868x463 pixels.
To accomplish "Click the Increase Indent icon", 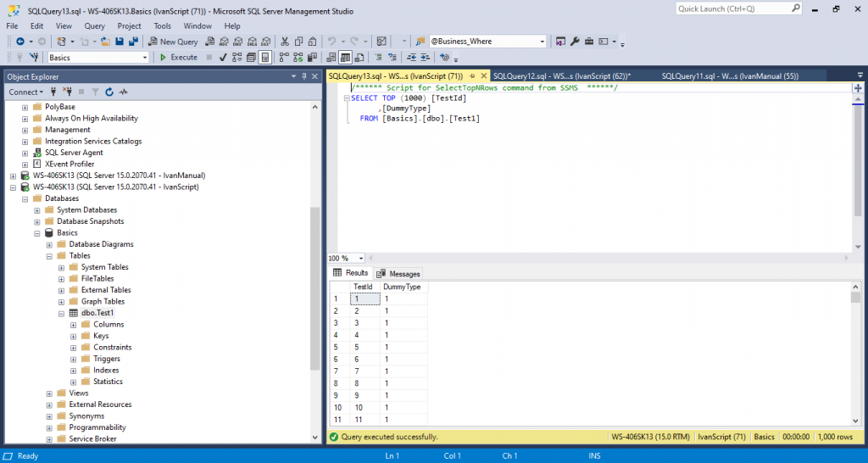I will click(x=425, y=57).
